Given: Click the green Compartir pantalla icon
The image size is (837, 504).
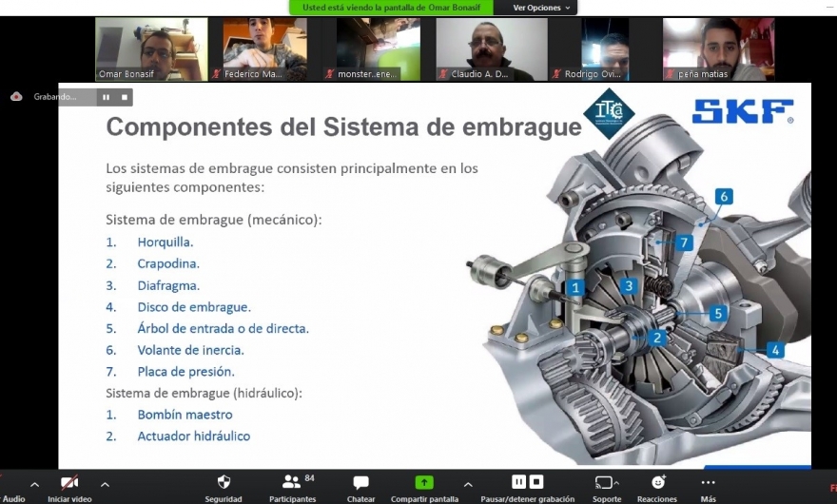Looking at the screenshot, I should [424, 483].
